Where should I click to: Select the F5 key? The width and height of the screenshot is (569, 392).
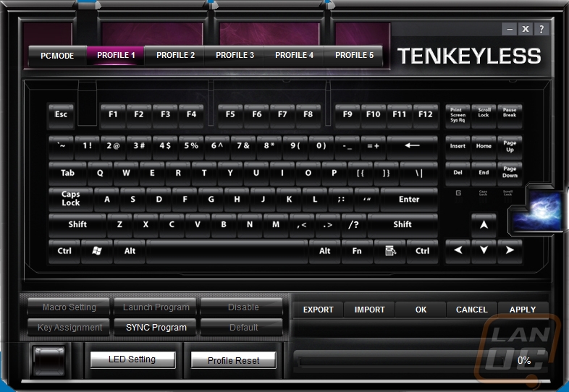(x=230, y=116)
